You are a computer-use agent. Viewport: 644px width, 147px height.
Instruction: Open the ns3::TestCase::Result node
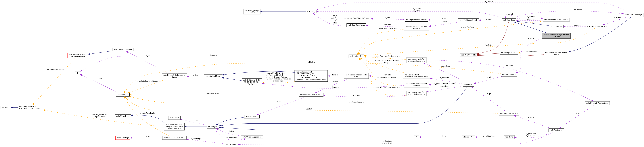468,20
